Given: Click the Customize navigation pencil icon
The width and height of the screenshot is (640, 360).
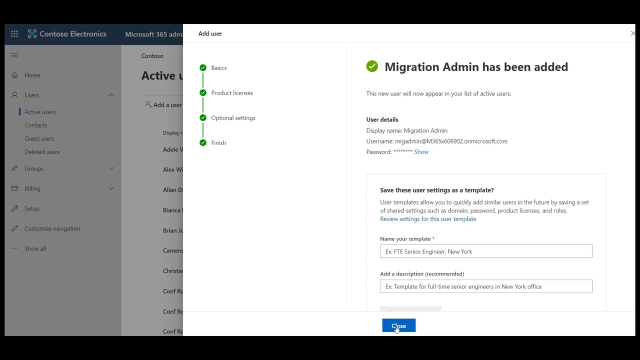Looking at the screenshot, I should point(15,229).
